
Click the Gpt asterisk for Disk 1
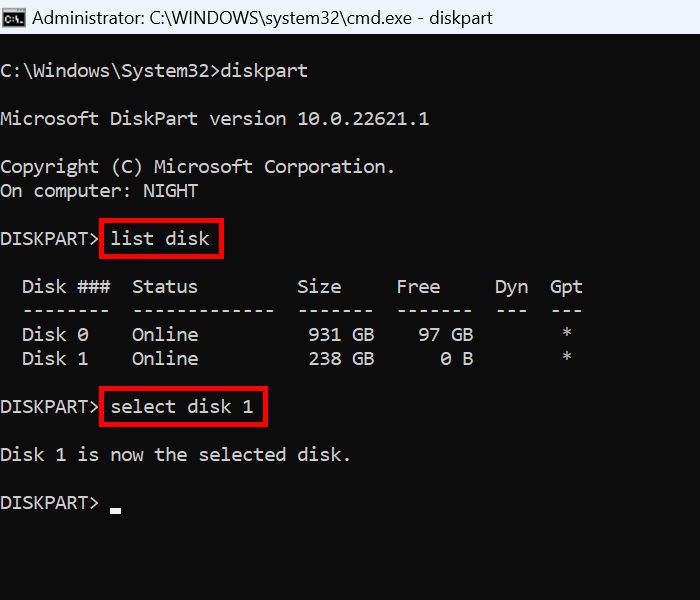click(567, 357)
